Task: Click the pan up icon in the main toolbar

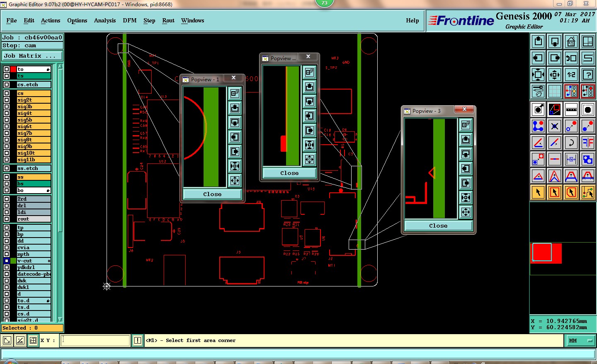Action: 538,41
